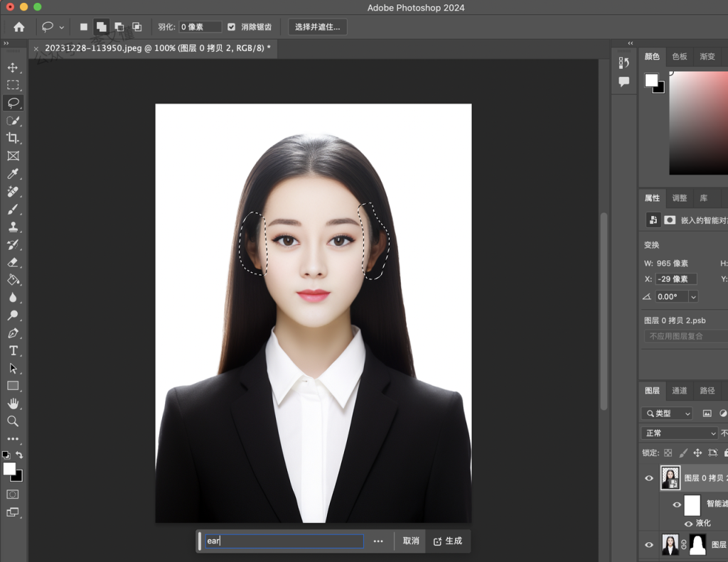Open the 类型 layer filter dropdown

pyautogui.click(x=667, y=414)
